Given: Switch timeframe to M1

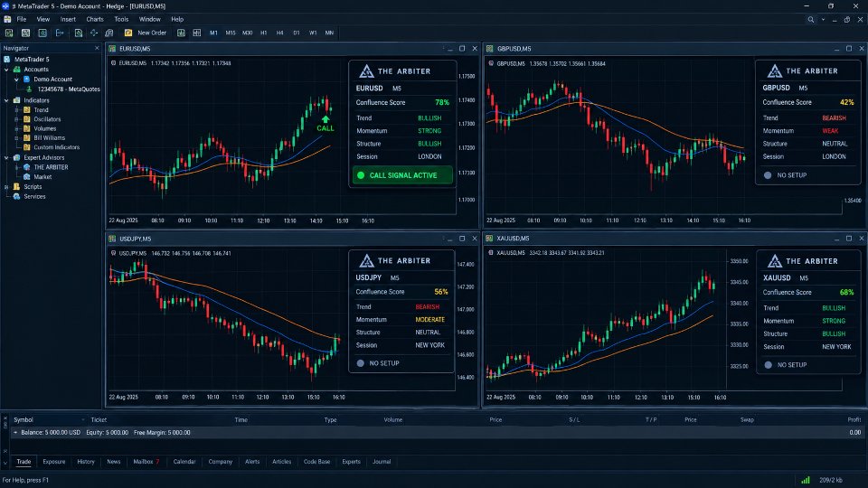Looking at the screenshot, I should click(x=213, y=33).
